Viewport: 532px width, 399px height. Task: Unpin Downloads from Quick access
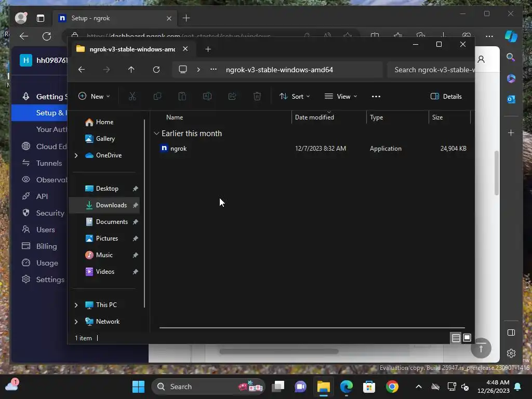click(x=136, y=205)
